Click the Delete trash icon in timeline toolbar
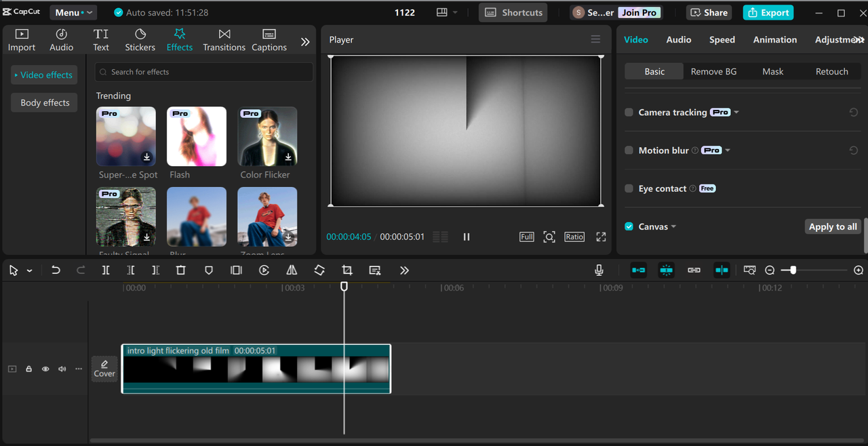 pyautogui.click(x=181, y=270)
